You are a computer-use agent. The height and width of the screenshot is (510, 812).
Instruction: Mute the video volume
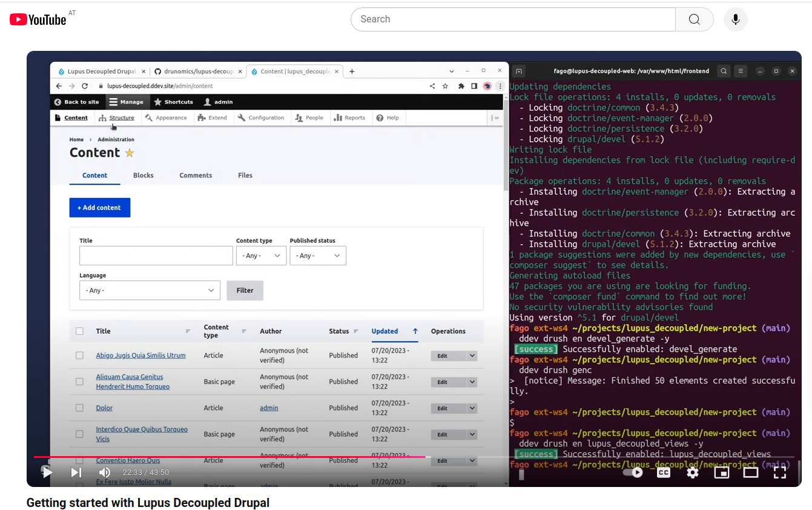(x=105, y=472)
